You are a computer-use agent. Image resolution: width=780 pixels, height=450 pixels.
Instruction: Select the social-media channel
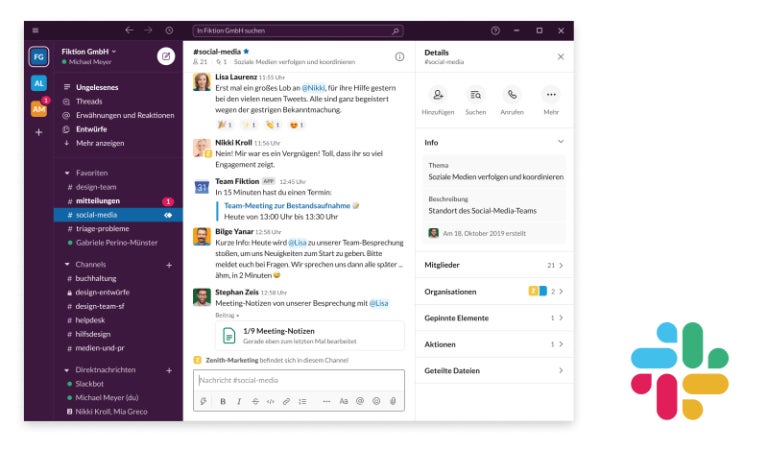118,215
